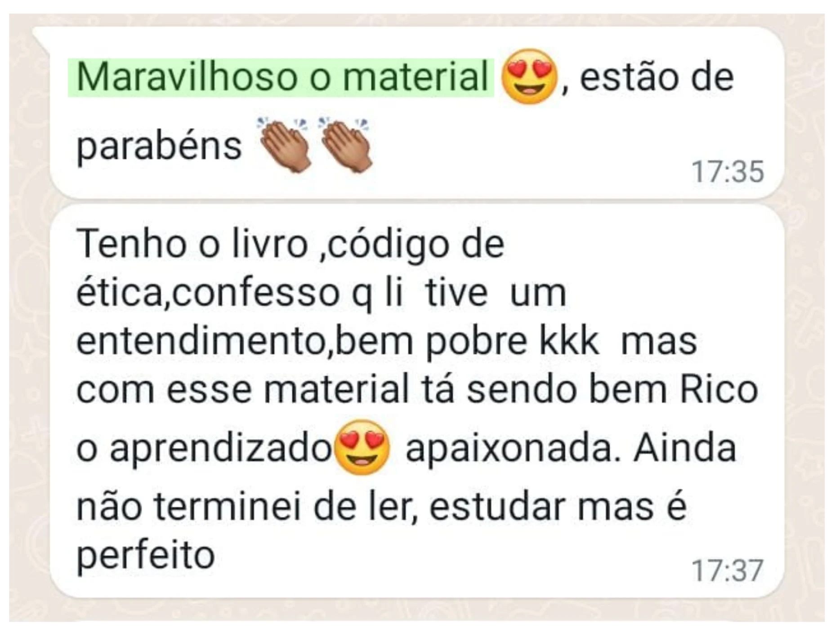Select the text 'estão de' in first bubble
The width and height of the screenshot is (840, 633).
(657, 77)
